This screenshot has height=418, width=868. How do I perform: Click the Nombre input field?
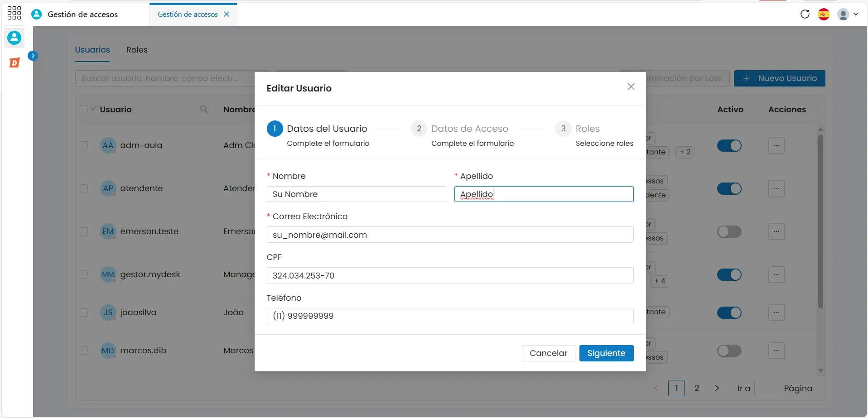pos(356,194)
